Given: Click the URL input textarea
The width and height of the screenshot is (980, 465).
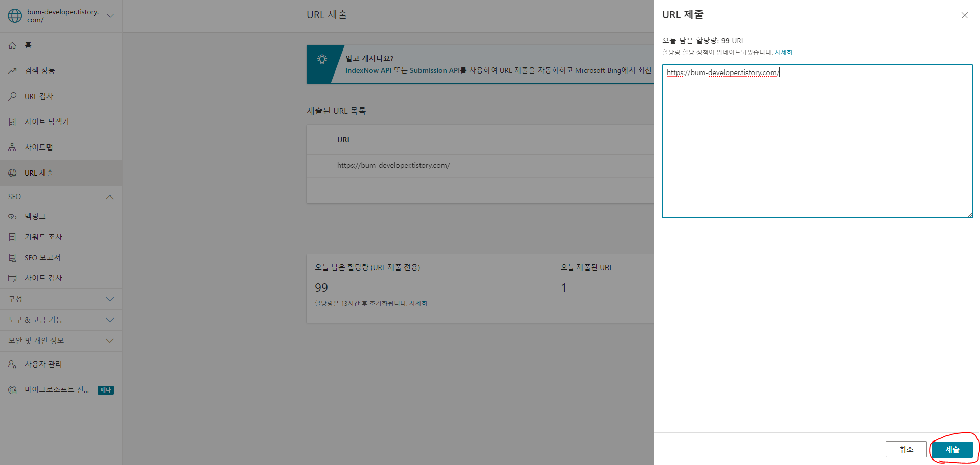Looking at the screenshot, I should 817,141.
